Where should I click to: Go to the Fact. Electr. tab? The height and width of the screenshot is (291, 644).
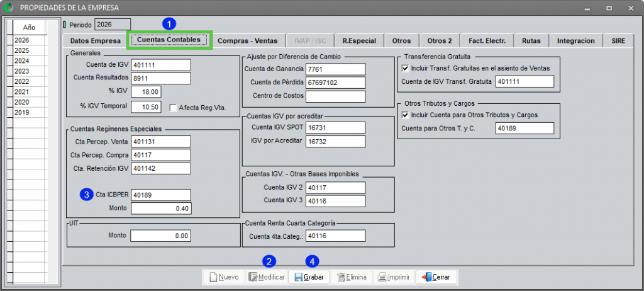(487, 41)
